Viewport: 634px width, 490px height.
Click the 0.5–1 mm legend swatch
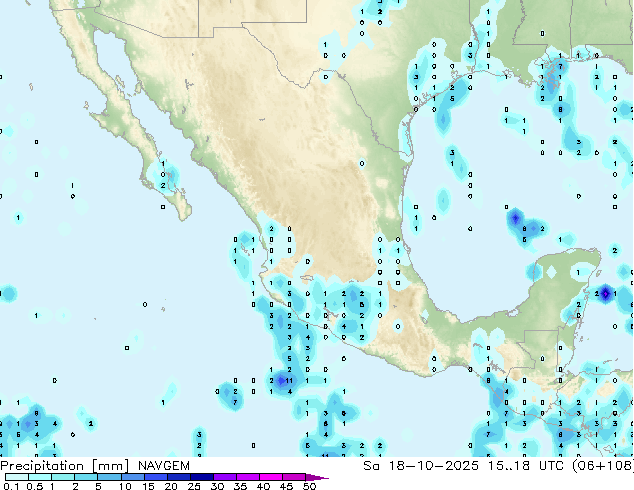pyautogui.click(x=40, y=477)
